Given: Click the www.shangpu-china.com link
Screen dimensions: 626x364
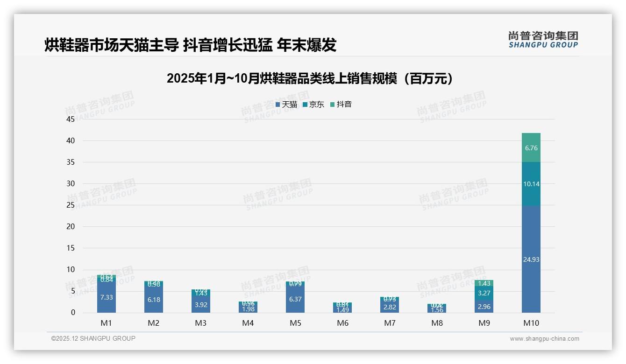Looking at the screenshot, I should [x=544, y=339].
